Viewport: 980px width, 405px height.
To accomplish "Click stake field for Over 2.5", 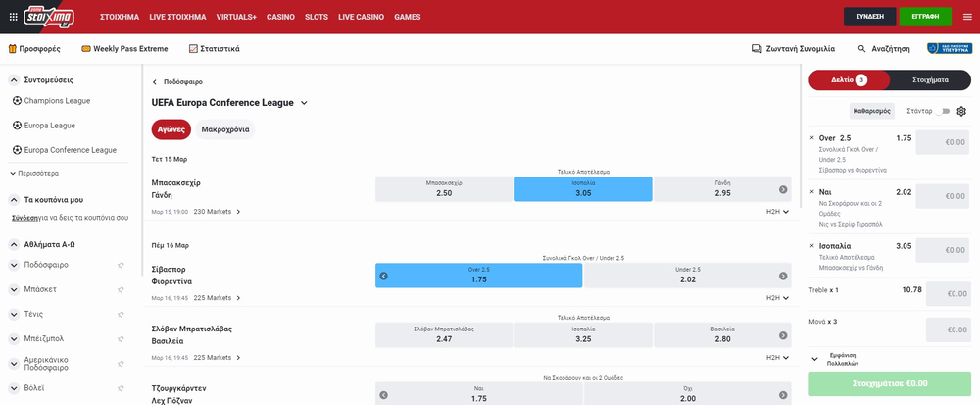I will (x=943, y=142).
